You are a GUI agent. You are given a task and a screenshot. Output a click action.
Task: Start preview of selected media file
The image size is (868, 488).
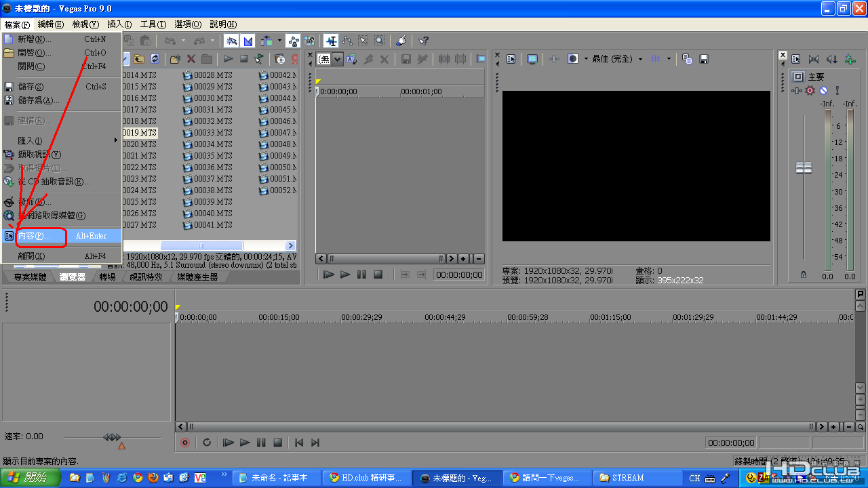[x=228, y=59]
